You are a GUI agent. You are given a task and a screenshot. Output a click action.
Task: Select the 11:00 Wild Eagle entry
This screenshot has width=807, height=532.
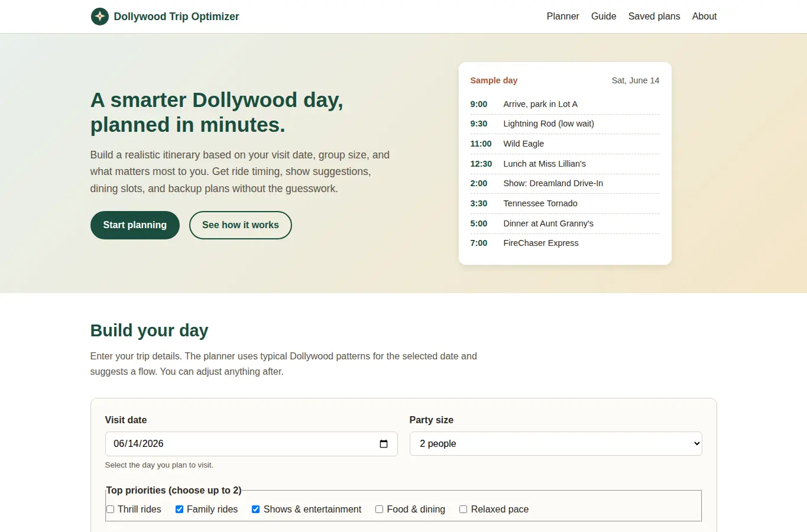click(565, 144)
